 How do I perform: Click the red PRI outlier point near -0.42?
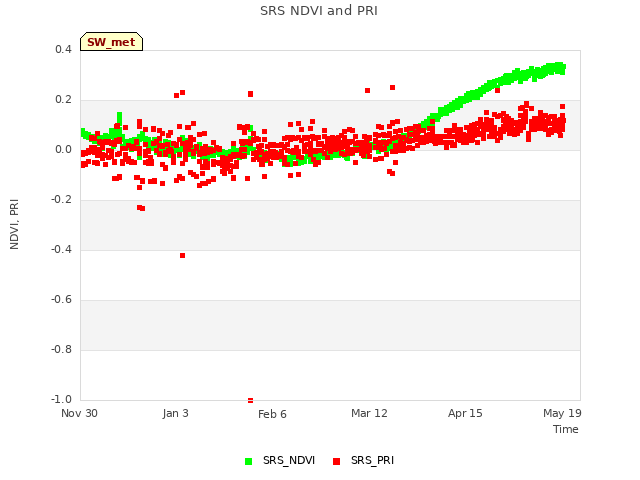(182, 256)
